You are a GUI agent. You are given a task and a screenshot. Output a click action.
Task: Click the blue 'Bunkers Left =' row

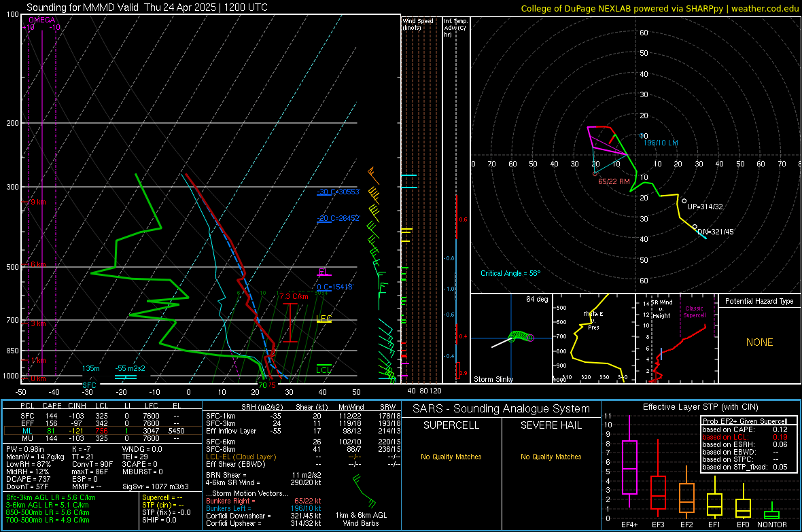pos(264,508)
